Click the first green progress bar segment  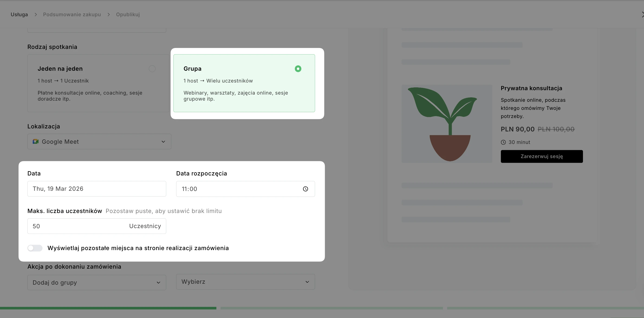click(x=108, y=308)
